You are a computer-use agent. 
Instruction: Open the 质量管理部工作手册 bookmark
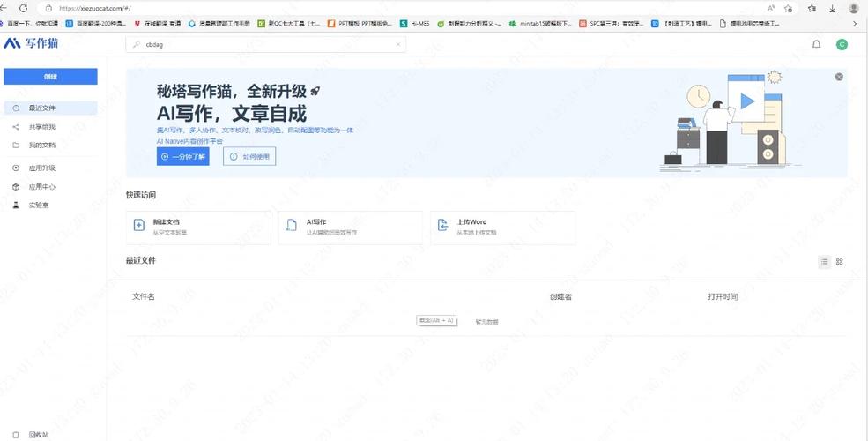(x=219, y=24)
